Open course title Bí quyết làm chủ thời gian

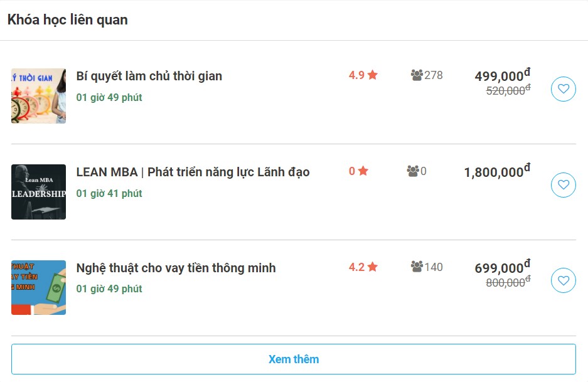(x=149, y=77)
